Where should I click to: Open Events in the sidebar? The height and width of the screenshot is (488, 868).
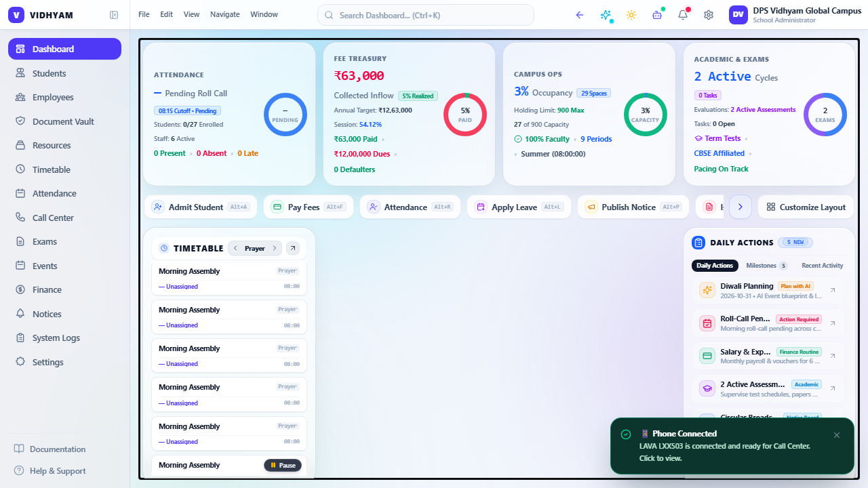click(x=64, y=266)
